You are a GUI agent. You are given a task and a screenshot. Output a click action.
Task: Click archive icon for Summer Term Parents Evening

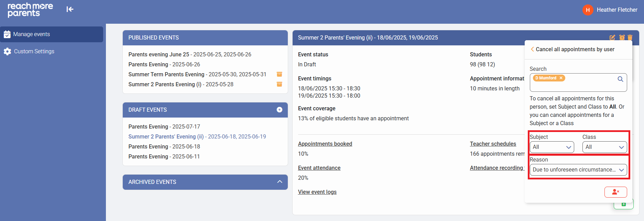click(280, 74)
